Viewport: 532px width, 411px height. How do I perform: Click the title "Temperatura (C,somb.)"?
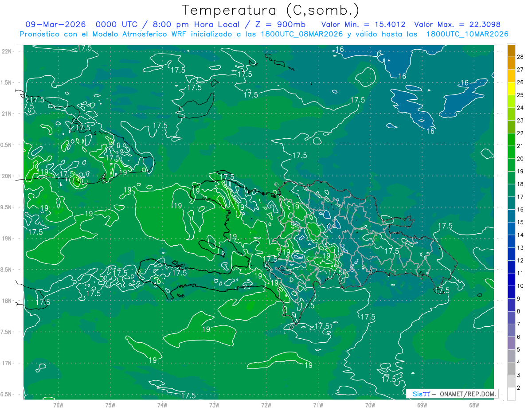pos(271,10)
